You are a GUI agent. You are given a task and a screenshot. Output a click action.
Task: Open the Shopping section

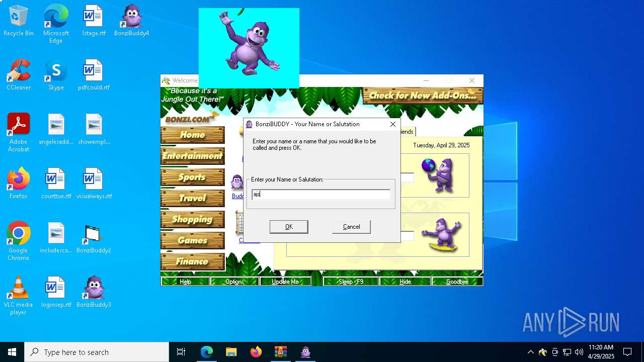point(193,219)
